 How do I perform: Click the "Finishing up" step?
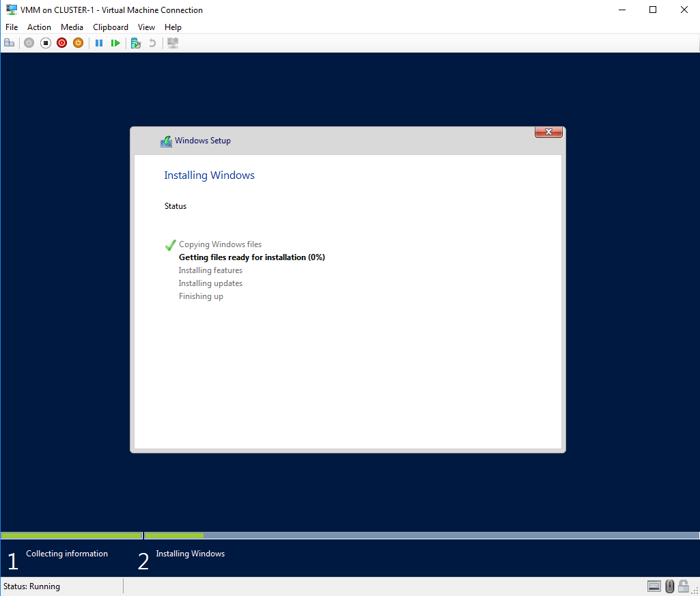click(x=201, y=296)
